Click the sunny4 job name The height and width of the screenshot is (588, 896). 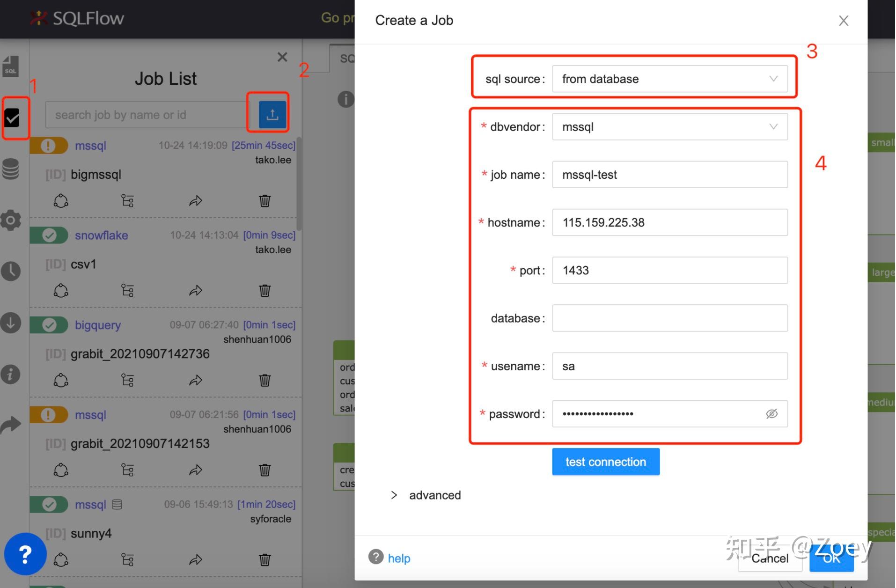coord(91,534)
